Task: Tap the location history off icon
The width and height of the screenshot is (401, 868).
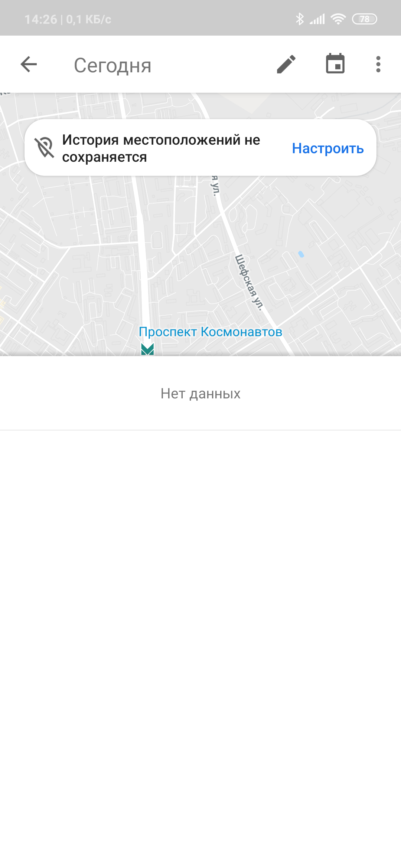Action: pos(45,148)
